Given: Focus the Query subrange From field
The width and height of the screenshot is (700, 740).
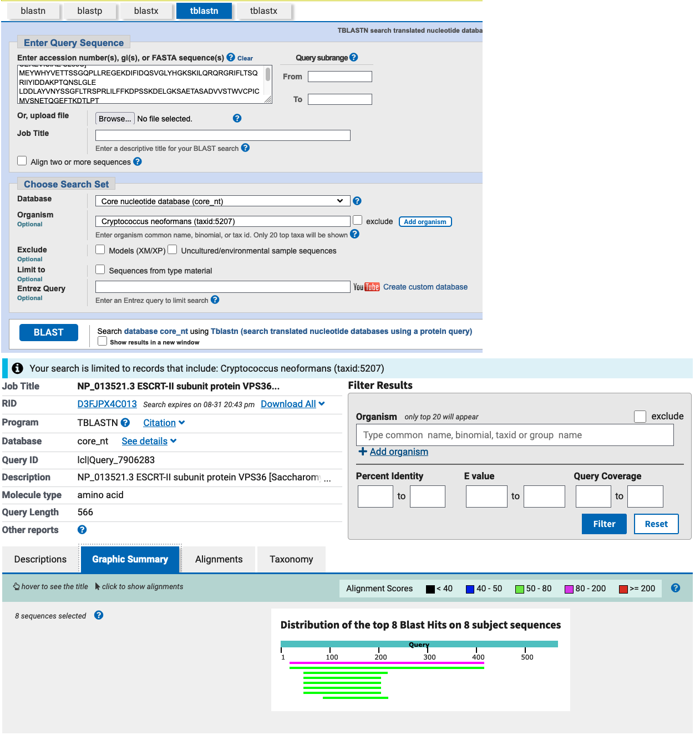Looking at the screenshot, I should tap(340, 77).
